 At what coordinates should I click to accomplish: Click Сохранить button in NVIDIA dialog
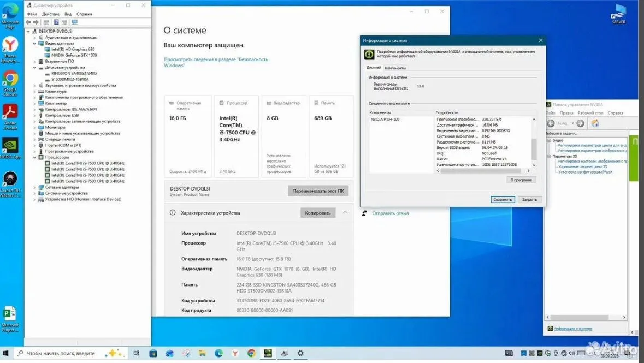point(503,200)
